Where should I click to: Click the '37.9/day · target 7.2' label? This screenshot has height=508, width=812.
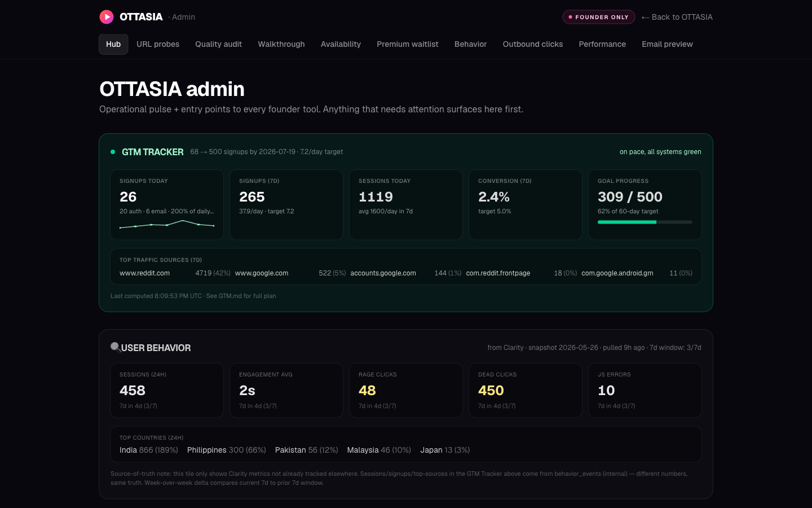point(267,211)
